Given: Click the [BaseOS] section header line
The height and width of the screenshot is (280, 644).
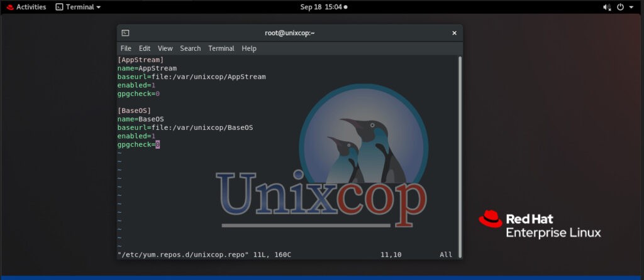Looking at the screenshot, I should [135, 110].
